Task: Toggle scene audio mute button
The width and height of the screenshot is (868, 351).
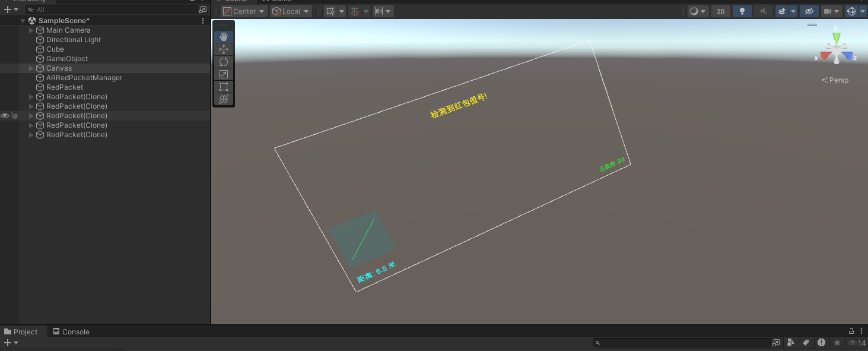Action: 764,11
